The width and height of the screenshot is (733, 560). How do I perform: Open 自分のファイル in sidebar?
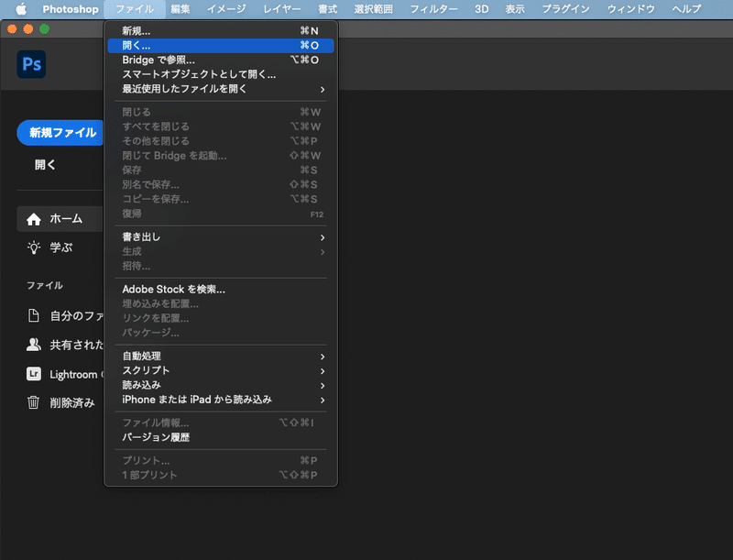[x=77, y=316]
